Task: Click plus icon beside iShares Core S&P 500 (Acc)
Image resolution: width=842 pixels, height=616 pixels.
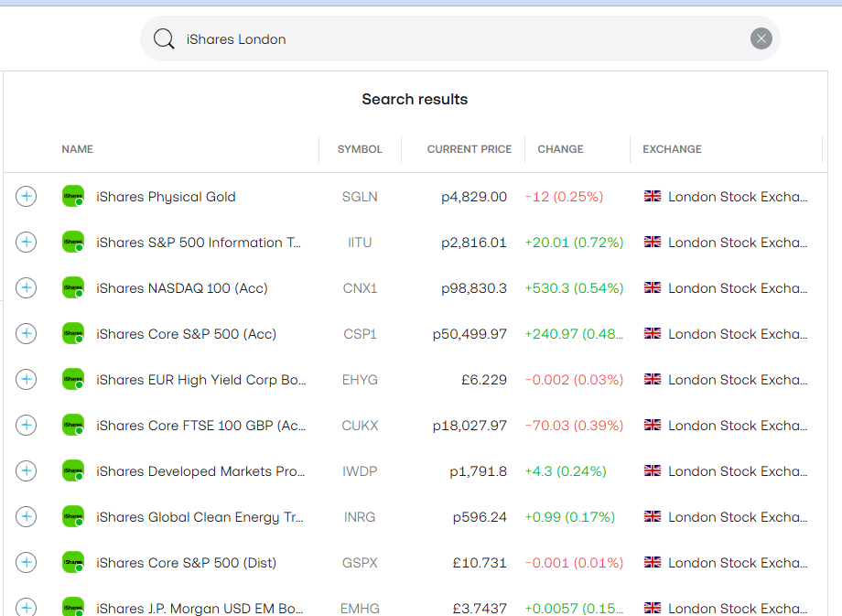Action: point(27,333)
